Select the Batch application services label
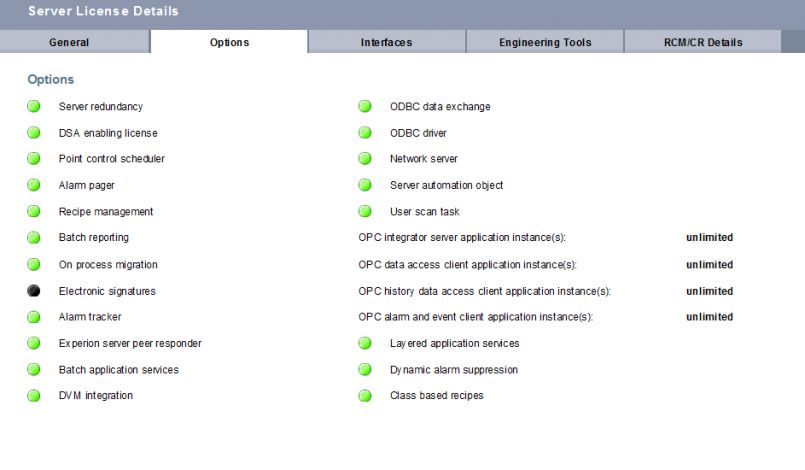 pos(119,369)
